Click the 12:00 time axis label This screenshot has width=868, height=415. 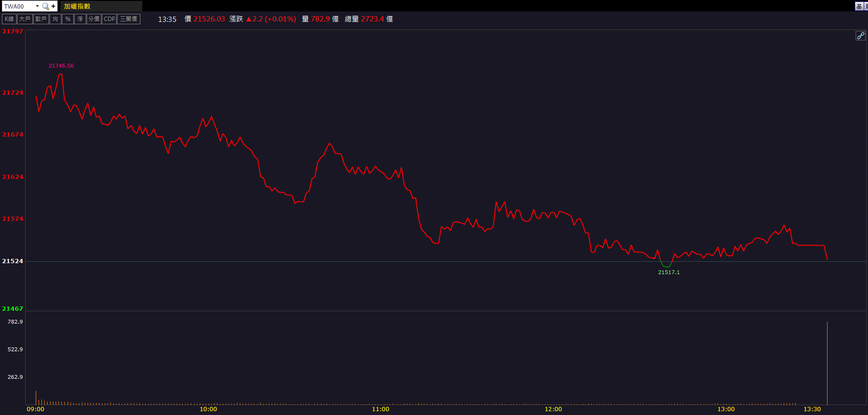point(553,409)
